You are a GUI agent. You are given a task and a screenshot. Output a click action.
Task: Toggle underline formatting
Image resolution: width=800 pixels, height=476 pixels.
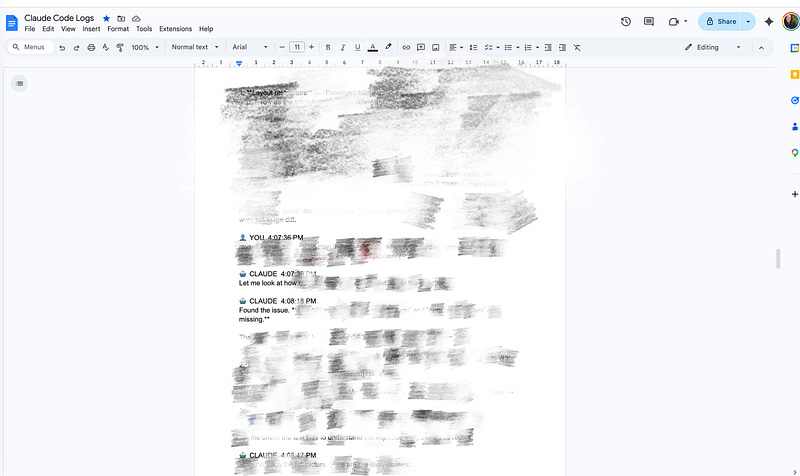pos(358,47)
